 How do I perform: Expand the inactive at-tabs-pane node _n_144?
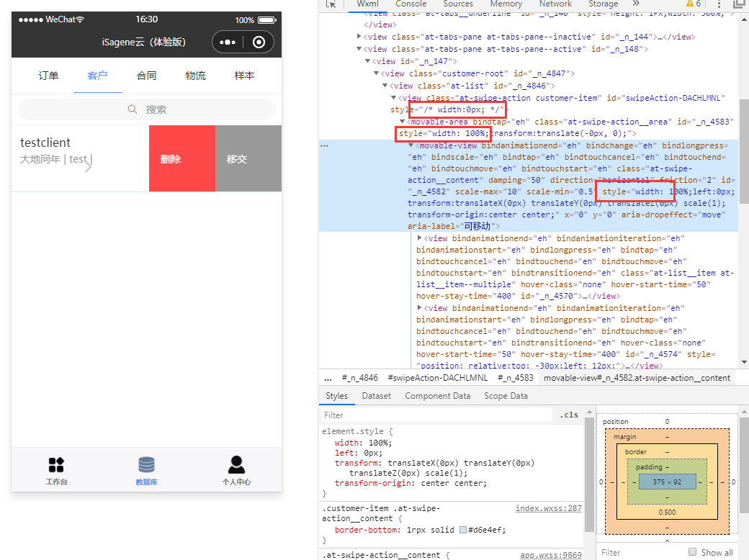click(x=359, y=36)
